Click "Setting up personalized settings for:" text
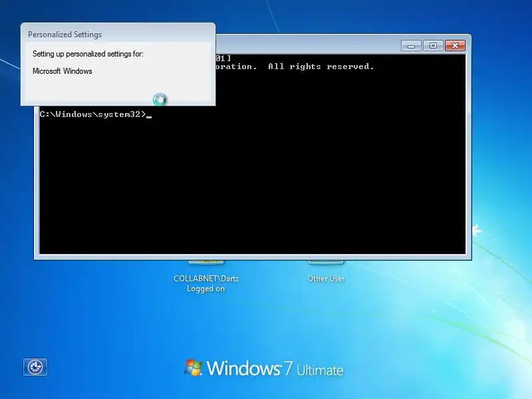Screen dimensions: 532x399 point(88,54)
